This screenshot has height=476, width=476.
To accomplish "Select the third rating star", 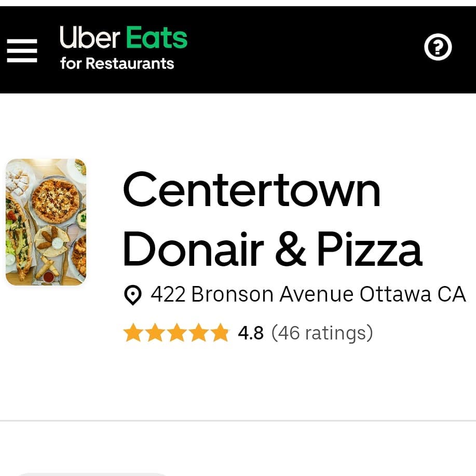I will click(x=177, y=333).
